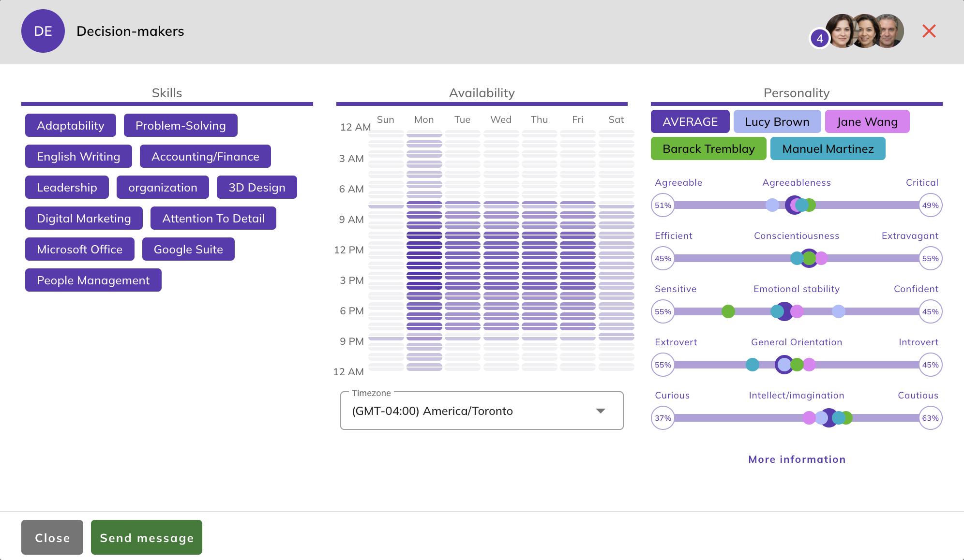Screen dimensions: 964x560
Task: Toggle the AVERAGE personality filter
Action: [690, 122]
